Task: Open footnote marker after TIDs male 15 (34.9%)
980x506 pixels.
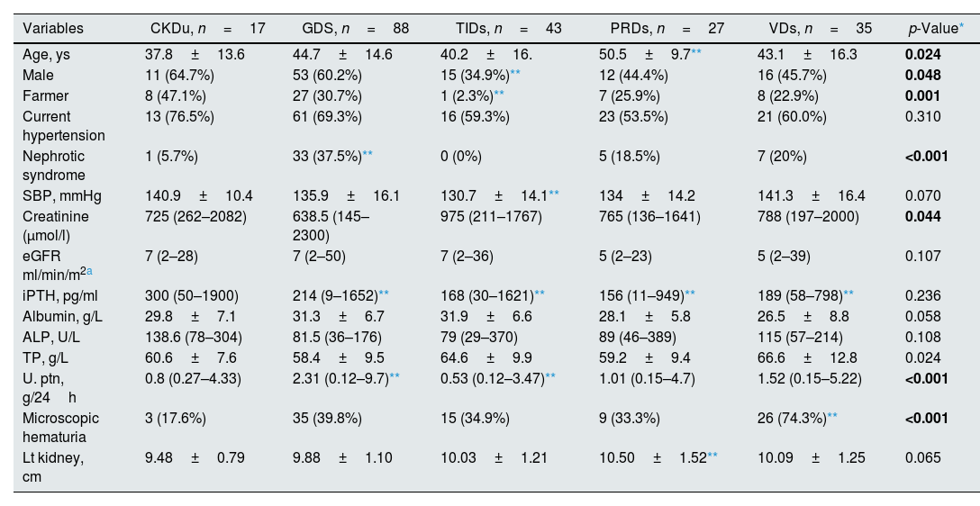Action: tap(515, 71)
